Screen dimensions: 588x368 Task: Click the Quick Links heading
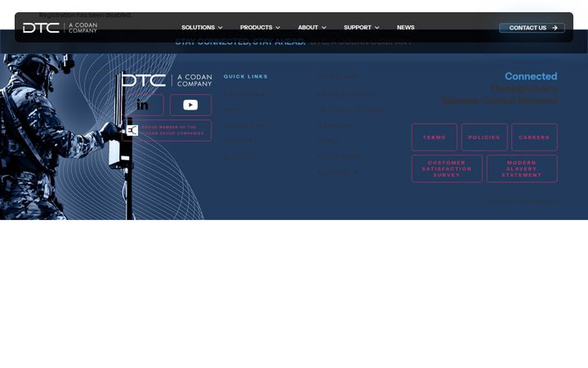coord(246,77)
